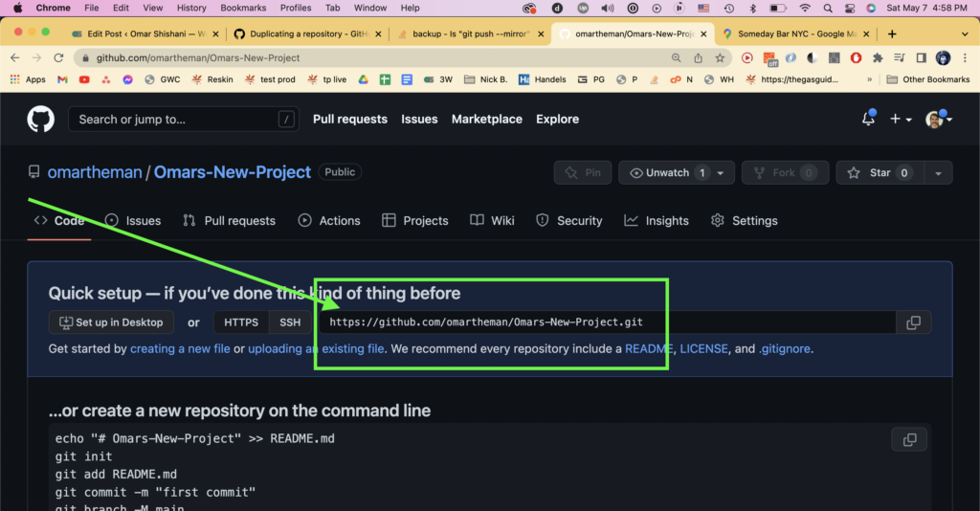Open the star lists dropdown arrow
Viewport: 980px width, 511px height.
(x=938, y=173)
